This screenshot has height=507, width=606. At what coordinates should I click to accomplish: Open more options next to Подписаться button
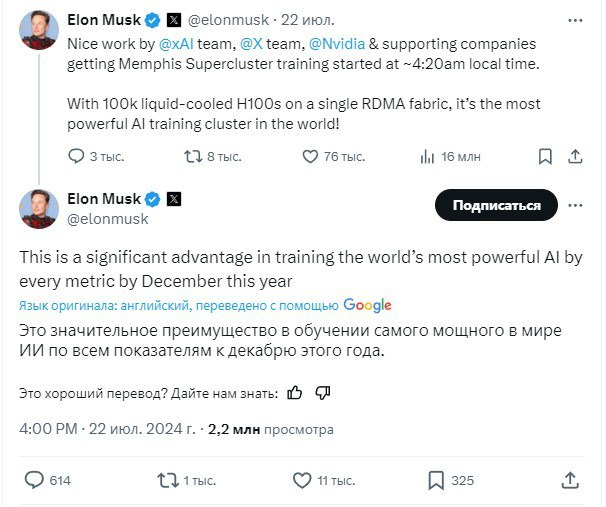point(576,205)
